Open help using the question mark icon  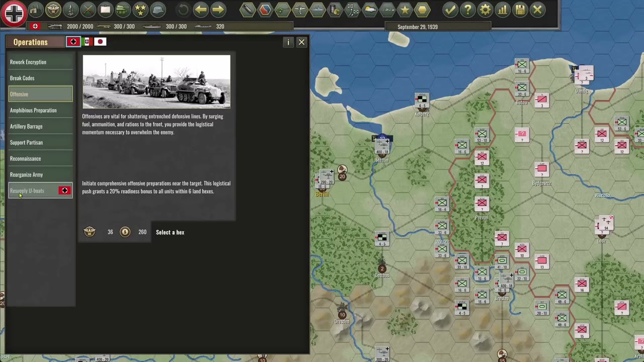point(468,10)
